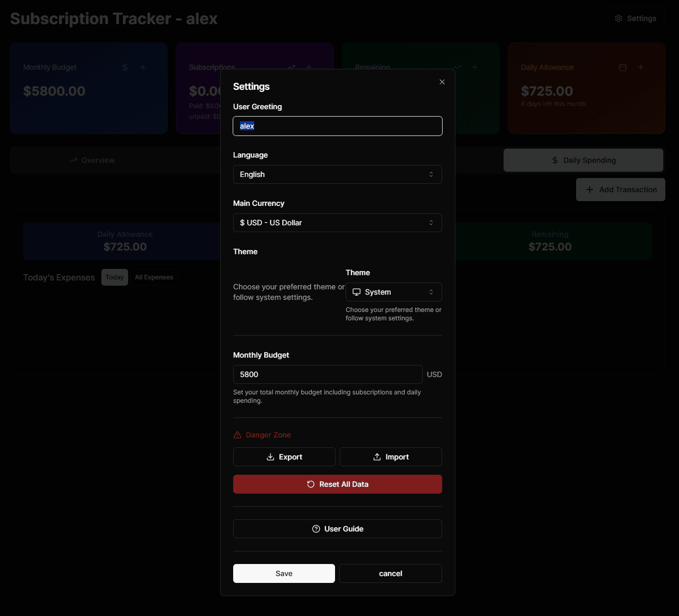The height and width of the screenshot is (616, 679).
Task: Open the Add Transaction panel
Action: point(620,189)
